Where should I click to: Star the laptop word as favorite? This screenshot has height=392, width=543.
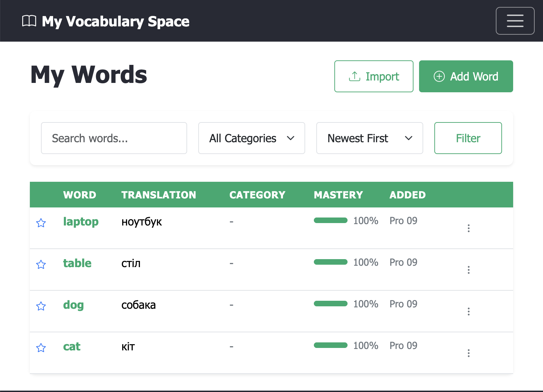41,223
